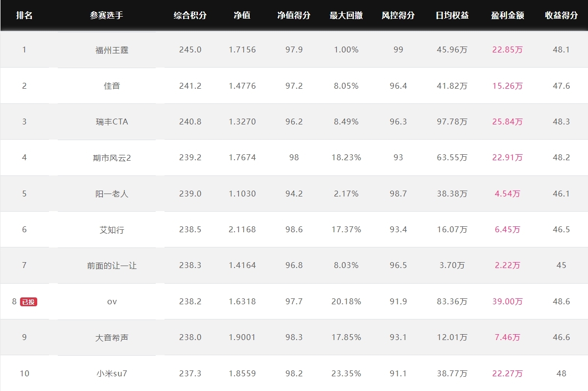Sort by 综合积分 column header
Viewport: 588px width, 391px height.
click(x=190, y=15)
